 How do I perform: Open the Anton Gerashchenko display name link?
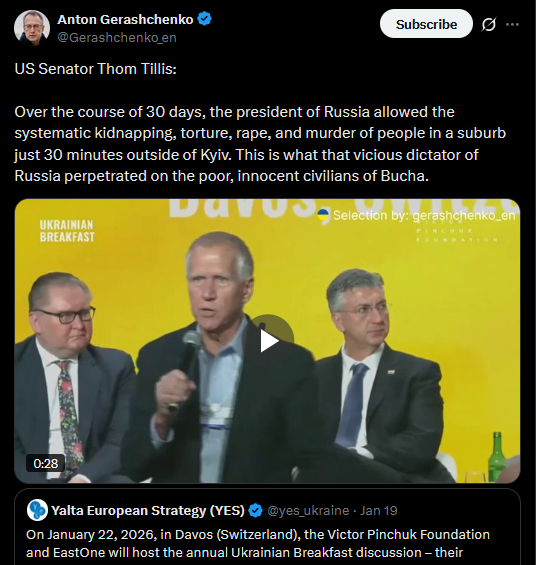point(125,19)
